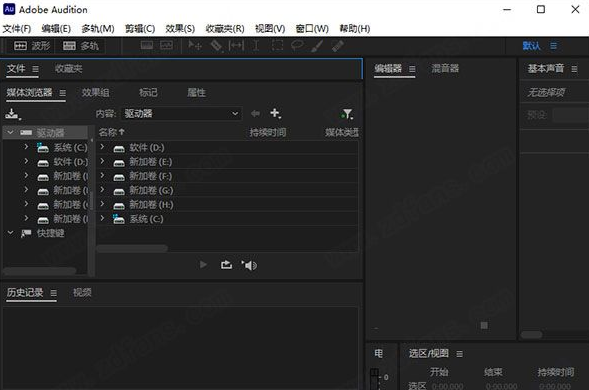Open 历史记录 panel menu icon

[x=54, y=293]
